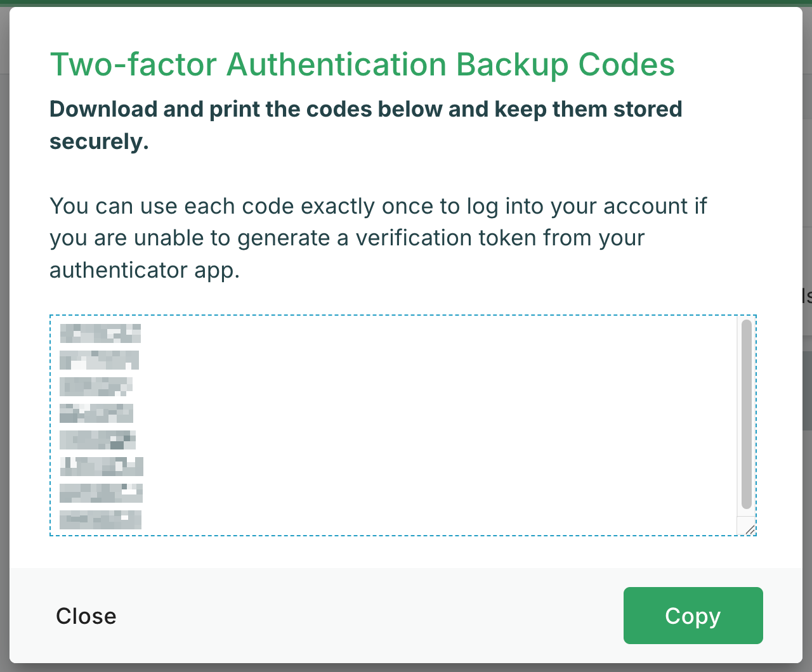812x672 pixels.
Task: Select the eighth blurred backup code line
Action: click(x=100, y=519)
